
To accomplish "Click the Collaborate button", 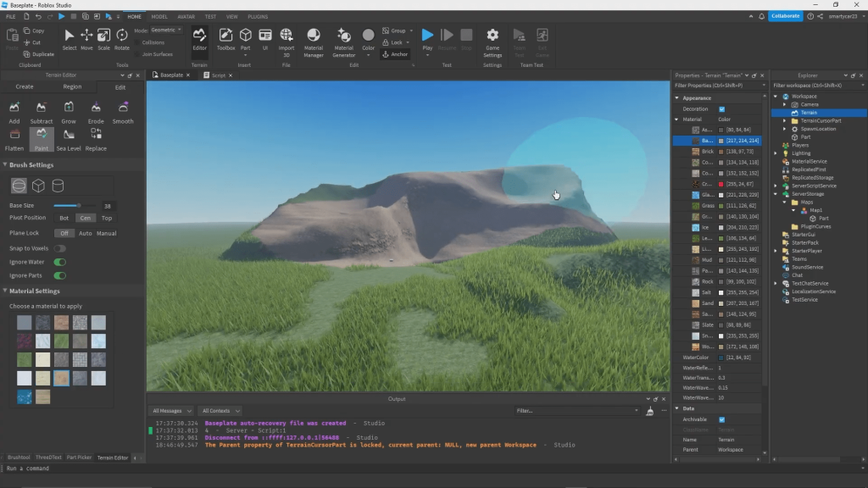I will tap(786, 16).
